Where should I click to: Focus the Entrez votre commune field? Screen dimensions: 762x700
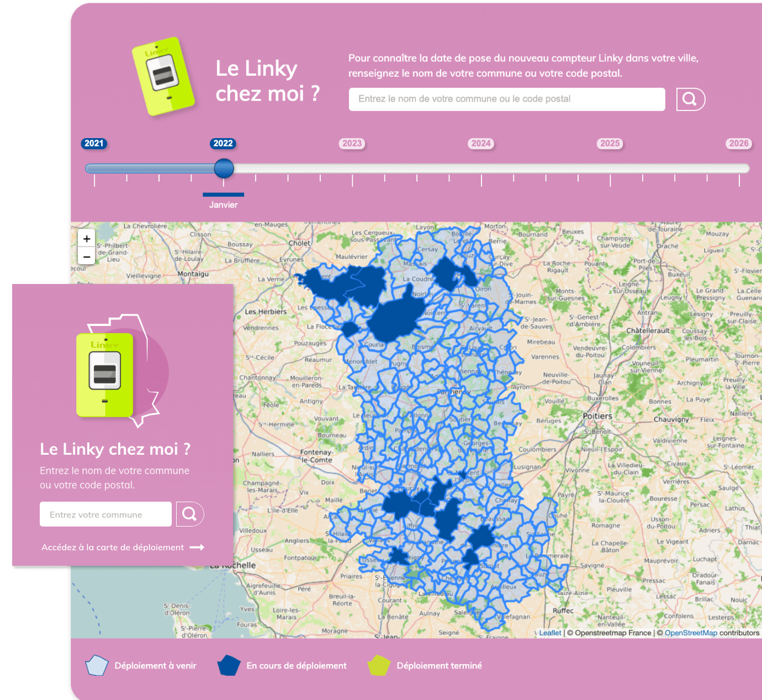pyautogui.click(x=105, y=514)
